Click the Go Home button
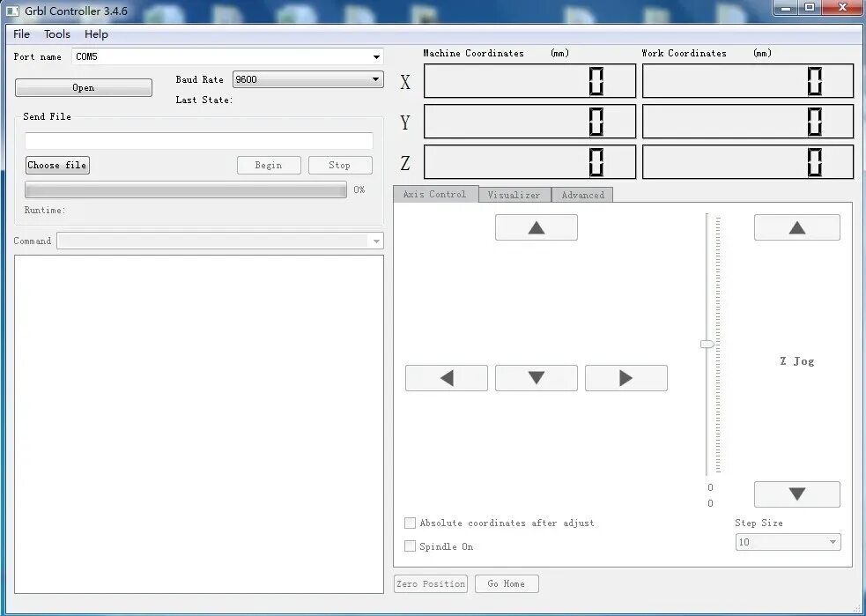 pyautogui.click(x=507, y=584)
